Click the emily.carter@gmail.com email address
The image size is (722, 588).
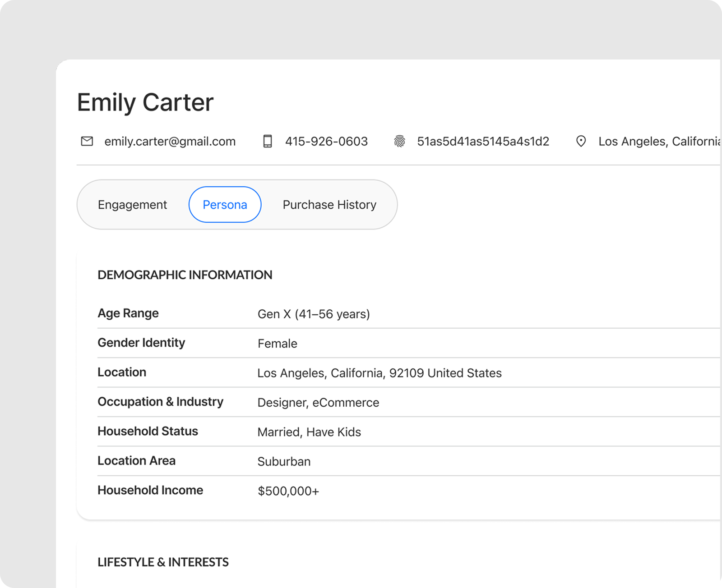[x=170, y=142]
